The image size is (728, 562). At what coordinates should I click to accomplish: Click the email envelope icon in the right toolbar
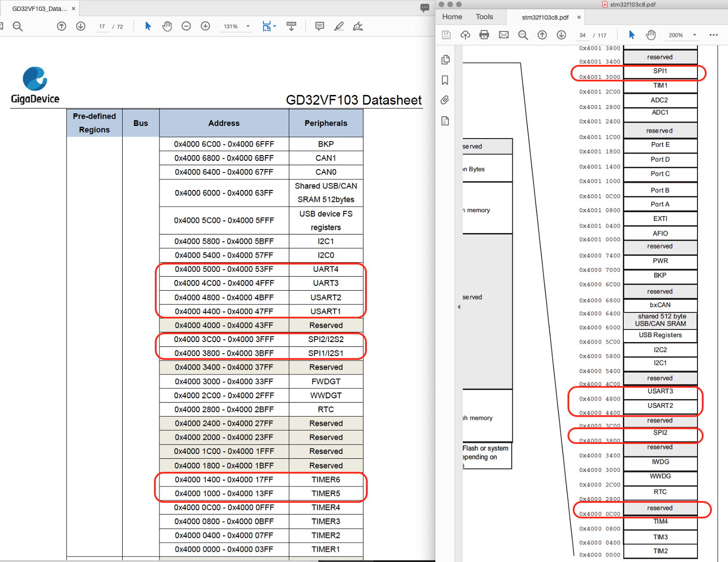pos(504,35)
